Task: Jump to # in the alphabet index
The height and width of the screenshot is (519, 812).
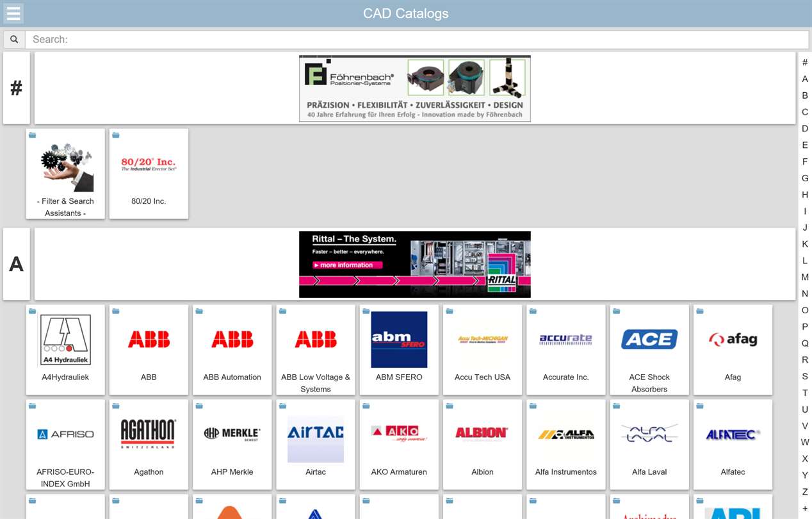Action: click(x=805, y=62)
